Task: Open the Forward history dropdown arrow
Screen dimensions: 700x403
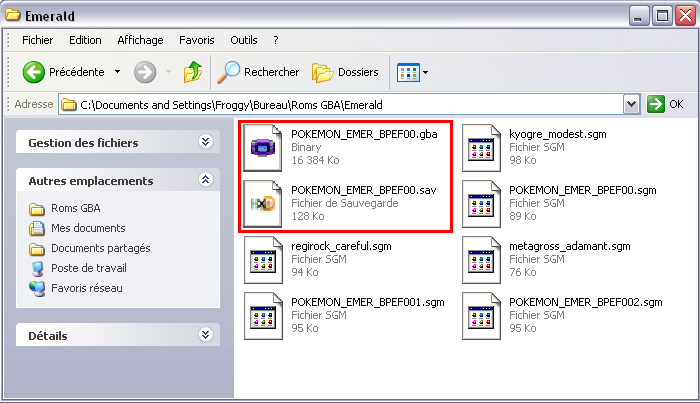Action: [x=168, y=71]
